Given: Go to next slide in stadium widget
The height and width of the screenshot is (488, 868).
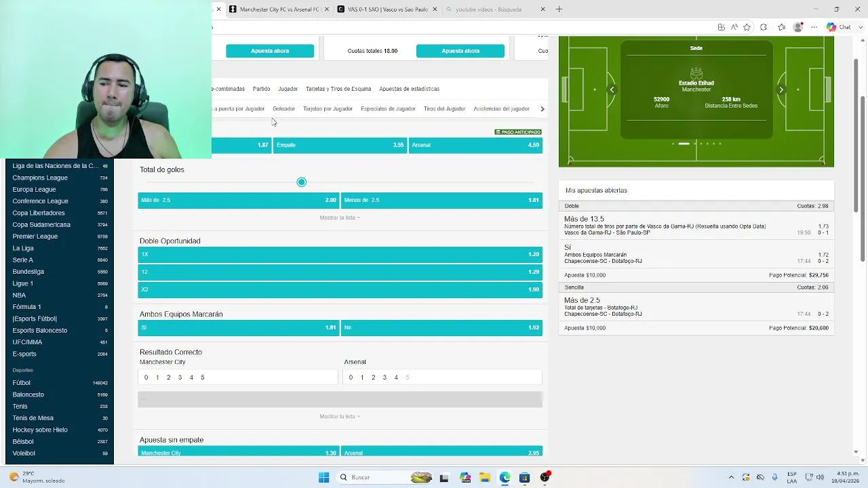Looking at the screenshot, I should pos(781,89).
